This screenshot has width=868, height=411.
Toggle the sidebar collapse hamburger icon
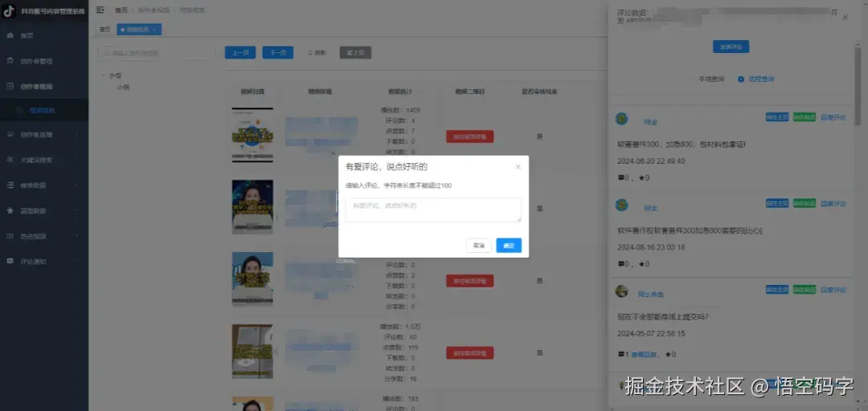pos(100,10)
